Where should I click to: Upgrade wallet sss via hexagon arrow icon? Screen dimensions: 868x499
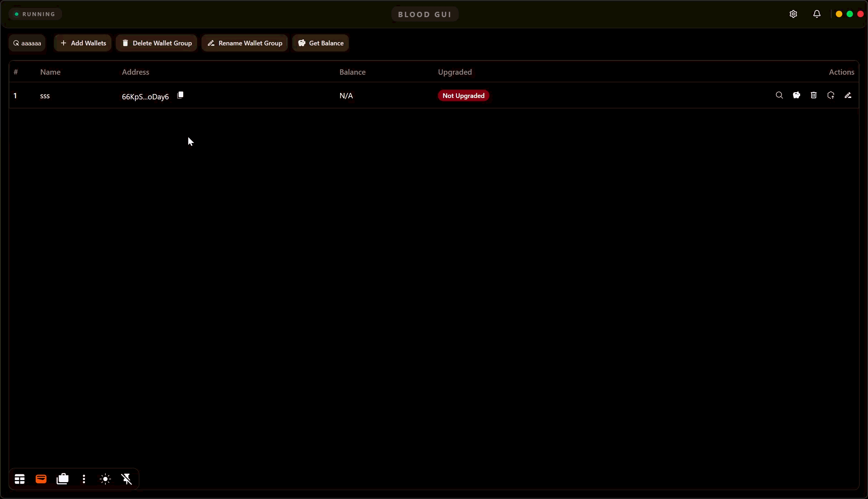pos(830,95)
